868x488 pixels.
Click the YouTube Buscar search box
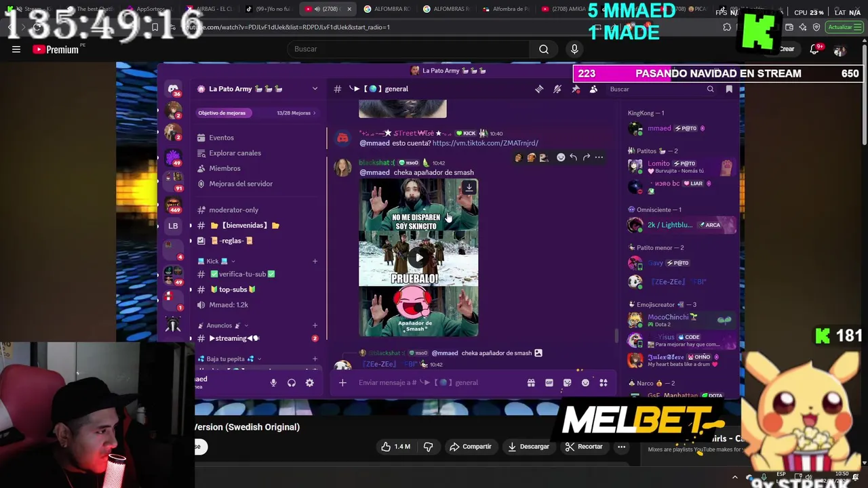click(409, 49)
